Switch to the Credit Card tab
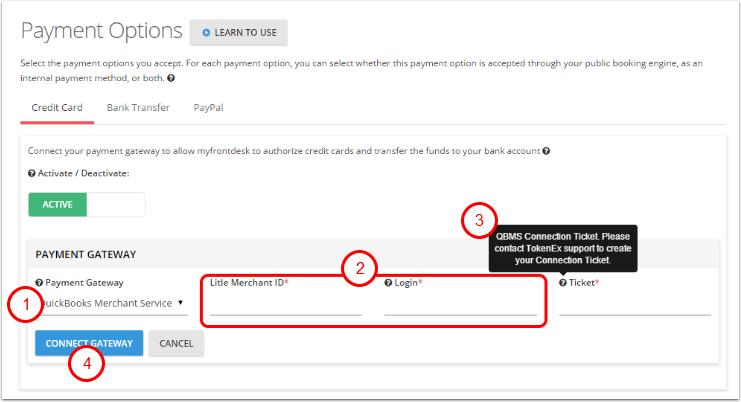Viewport: 741px width, 402px height. [x=57, y=108]
